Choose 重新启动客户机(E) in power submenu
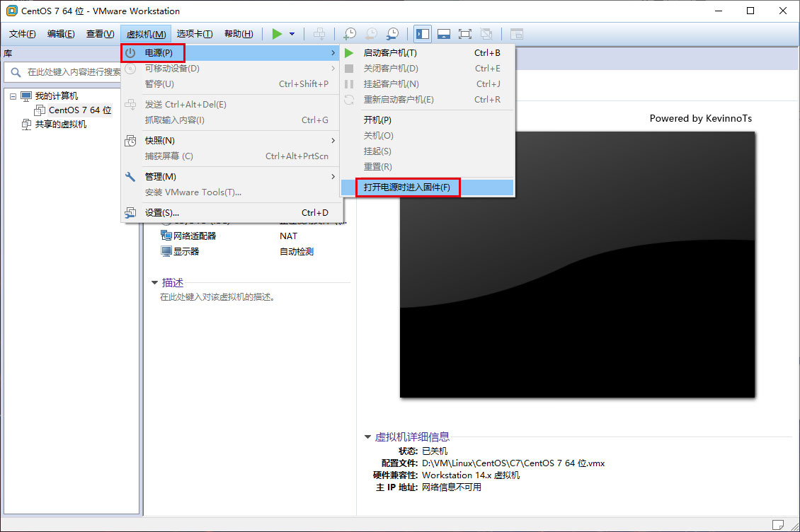Viewport: 800px width, 532px height. 427,100
